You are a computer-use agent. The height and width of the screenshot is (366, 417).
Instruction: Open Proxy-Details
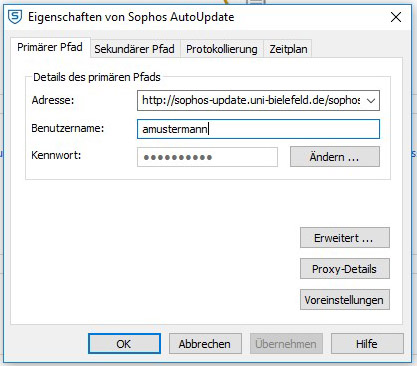click(345, 269)
